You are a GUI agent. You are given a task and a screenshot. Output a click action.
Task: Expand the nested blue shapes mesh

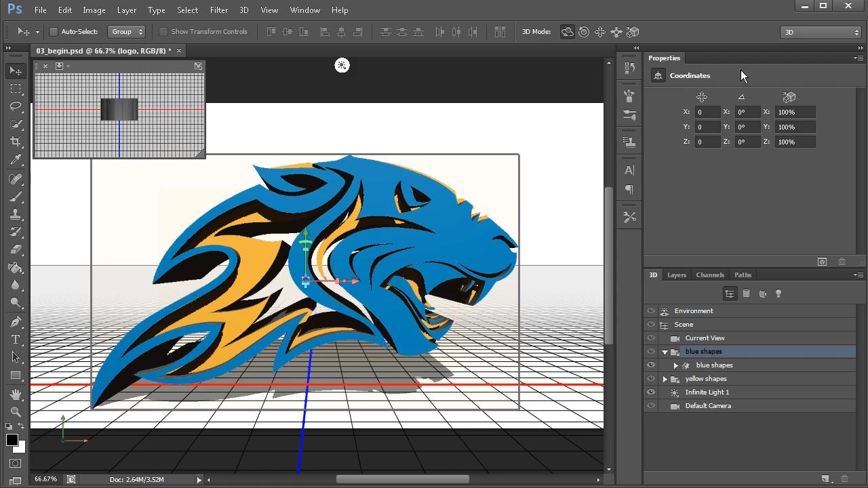click(x=675, y=365)
